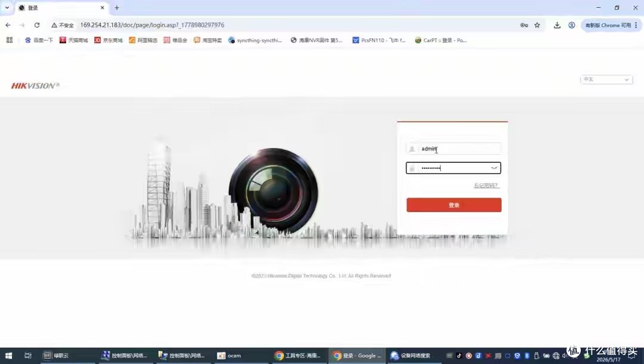Open the Chrome profile icon

[572, 25]
